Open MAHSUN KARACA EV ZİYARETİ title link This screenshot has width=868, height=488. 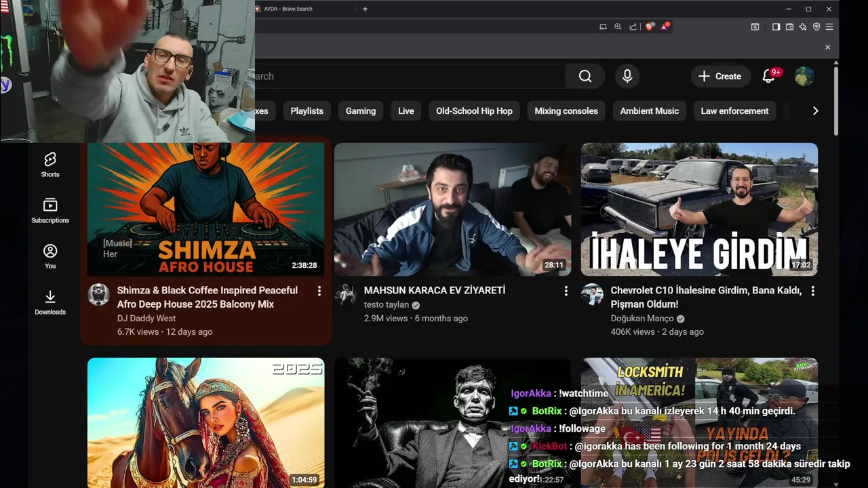(x=435, y=291)
